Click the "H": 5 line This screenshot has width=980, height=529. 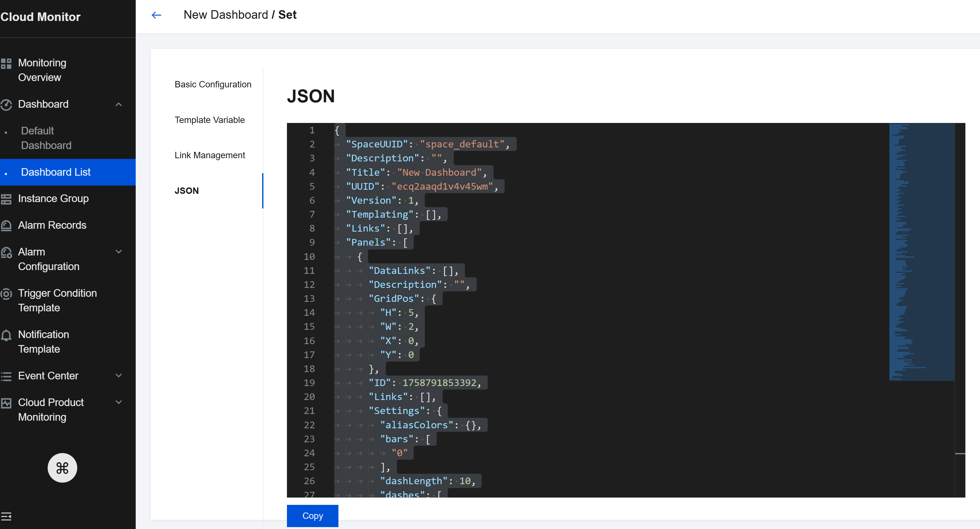[x=399, y=313]
